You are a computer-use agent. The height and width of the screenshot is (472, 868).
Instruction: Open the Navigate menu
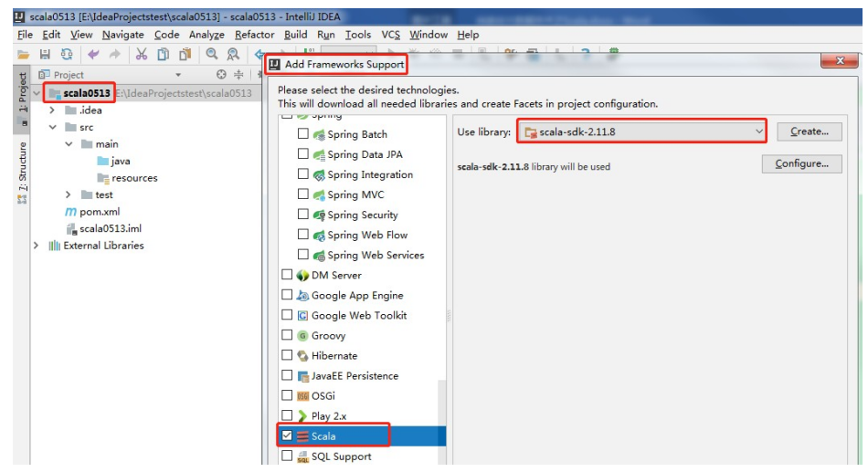point(123,35)
